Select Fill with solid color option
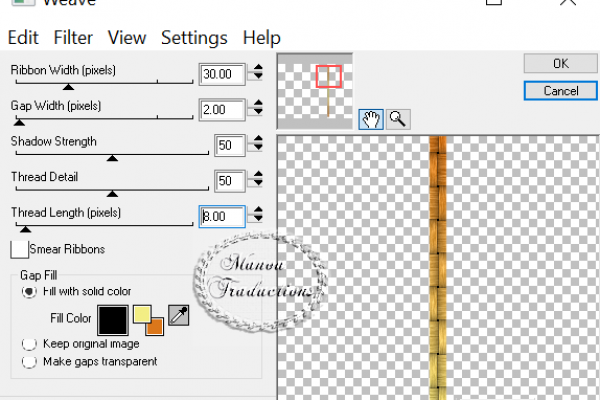The image size is (600, 400). point(29,292)
